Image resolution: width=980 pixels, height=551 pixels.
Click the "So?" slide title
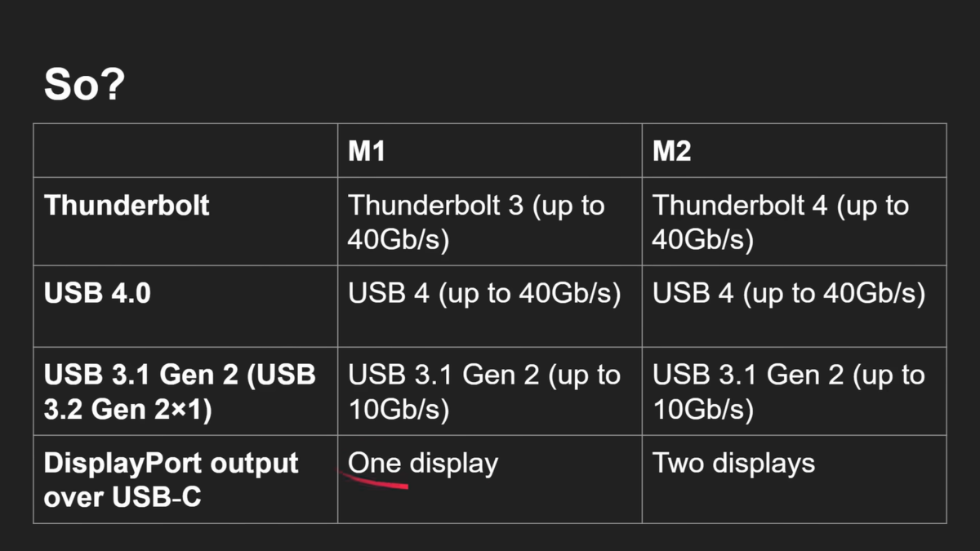[84, 83]
